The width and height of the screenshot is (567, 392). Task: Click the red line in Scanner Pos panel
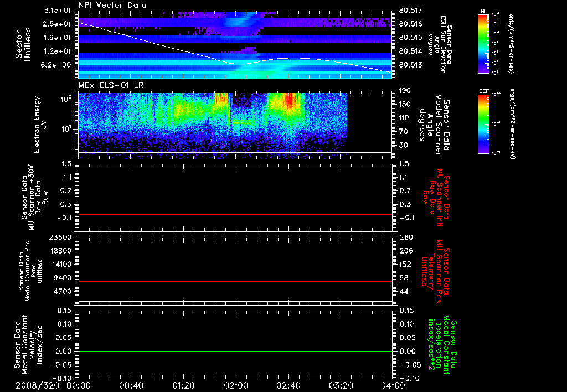[235, 281]
